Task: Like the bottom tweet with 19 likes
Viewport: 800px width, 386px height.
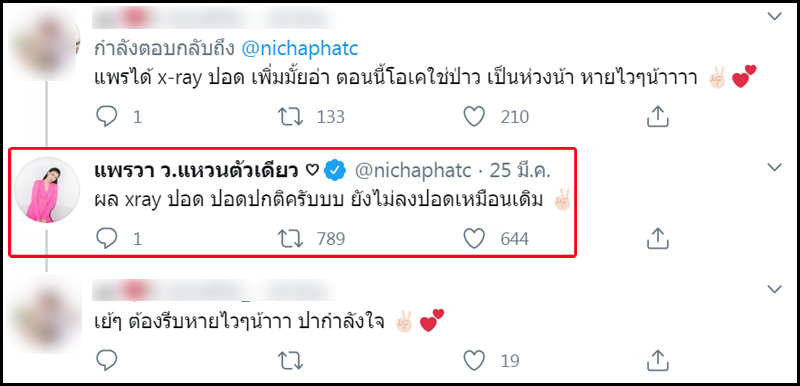Action: click(x=474, y=361)
